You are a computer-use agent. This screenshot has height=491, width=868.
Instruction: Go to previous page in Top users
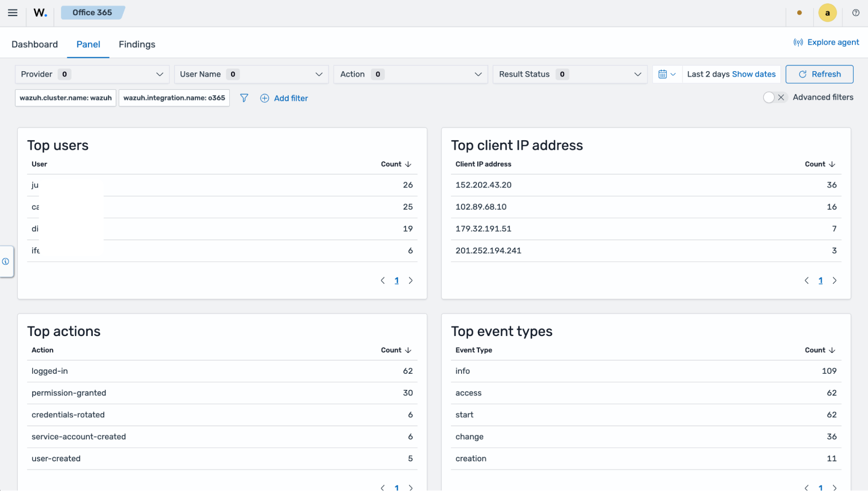[x=383, y=280]
